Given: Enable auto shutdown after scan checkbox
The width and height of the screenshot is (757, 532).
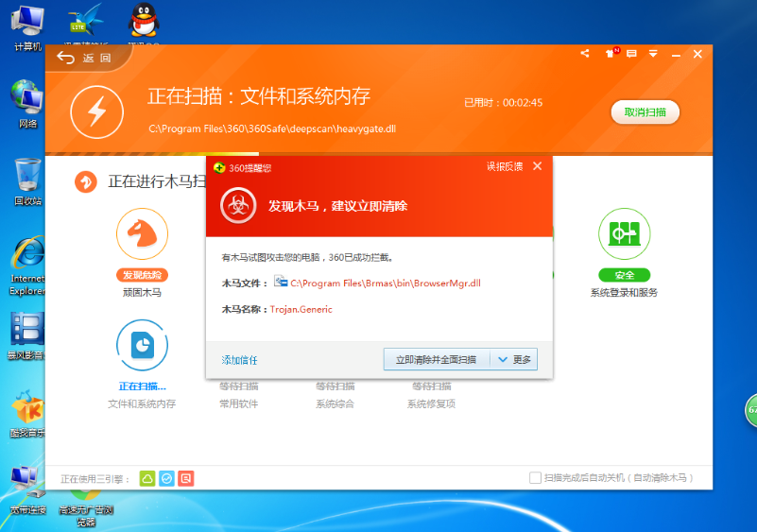Looking at the screenshot, I should point(535,478).
